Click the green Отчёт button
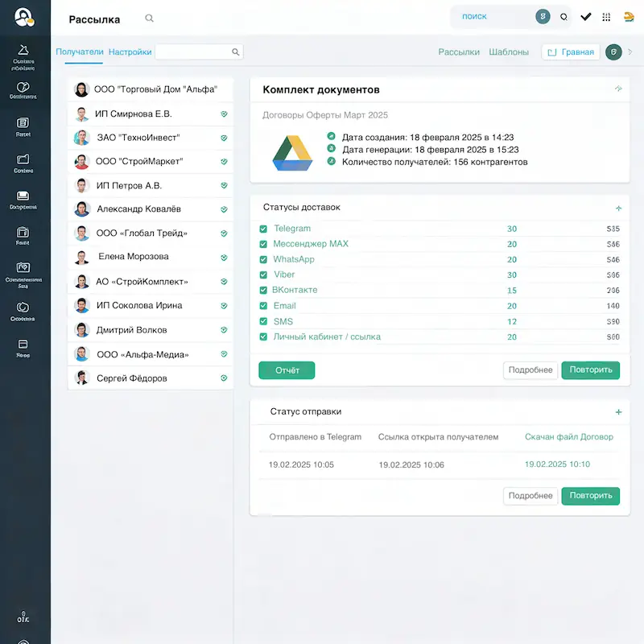This screenshot has height=644, width=644. pyautogui.click(x=287, y=370)
